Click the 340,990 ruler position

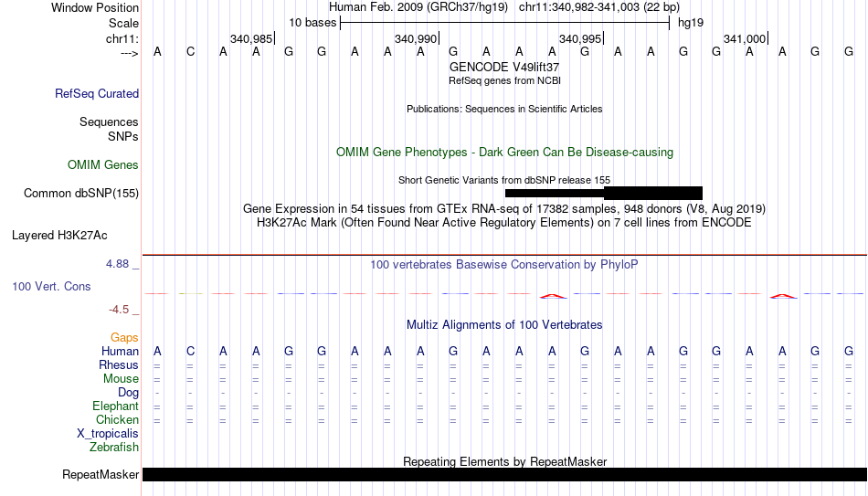pyautogui.click(x=416, y=38)
